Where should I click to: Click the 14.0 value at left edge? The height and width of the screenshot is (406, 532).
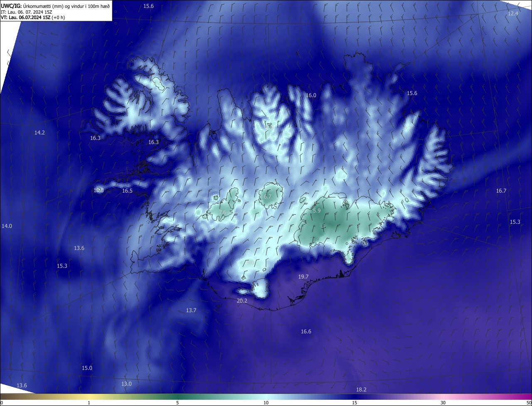coord(7,226)
